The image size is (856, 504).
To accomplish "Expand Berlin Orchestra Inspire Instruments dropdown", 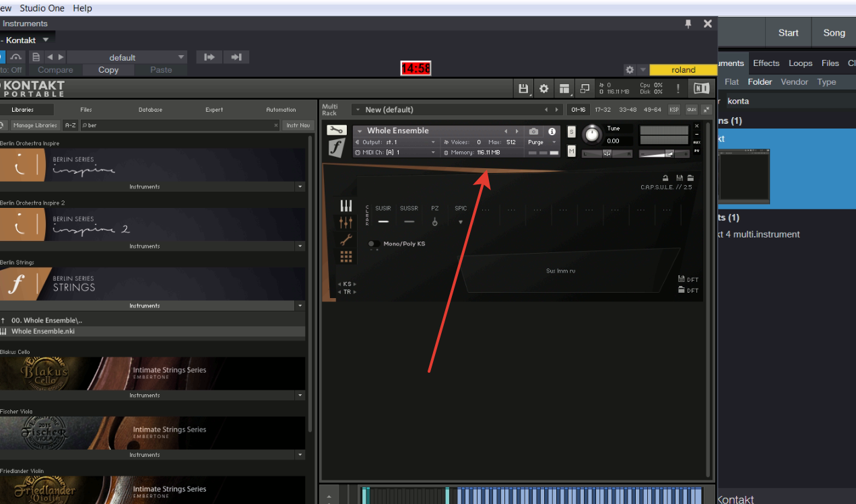I will 300,186.
